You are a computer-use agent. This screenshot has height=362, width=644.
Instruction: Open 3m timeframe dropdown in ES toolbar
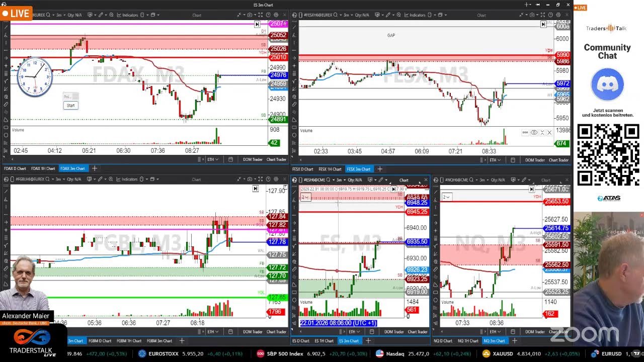click(341, 180)
